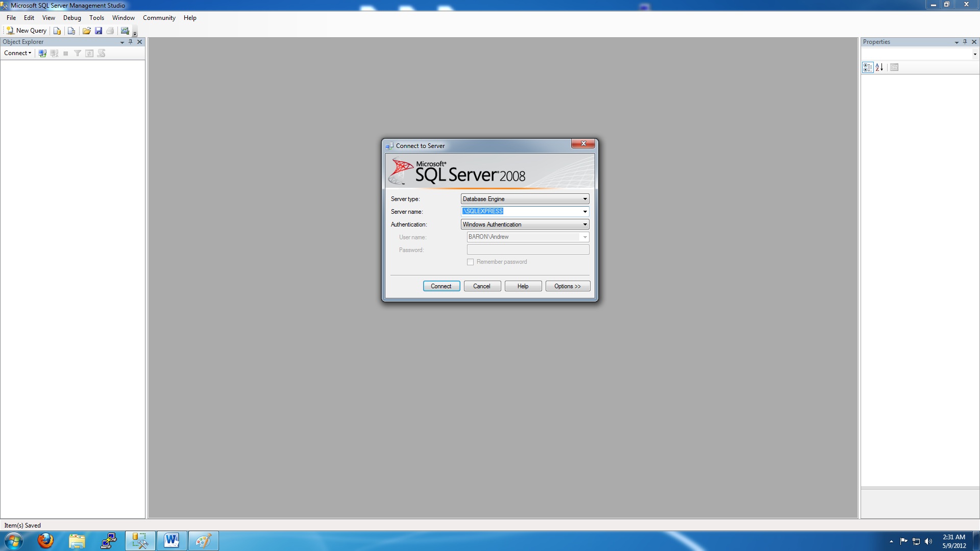
Task: Open the Tools menu
Action: tap(96, 18)
